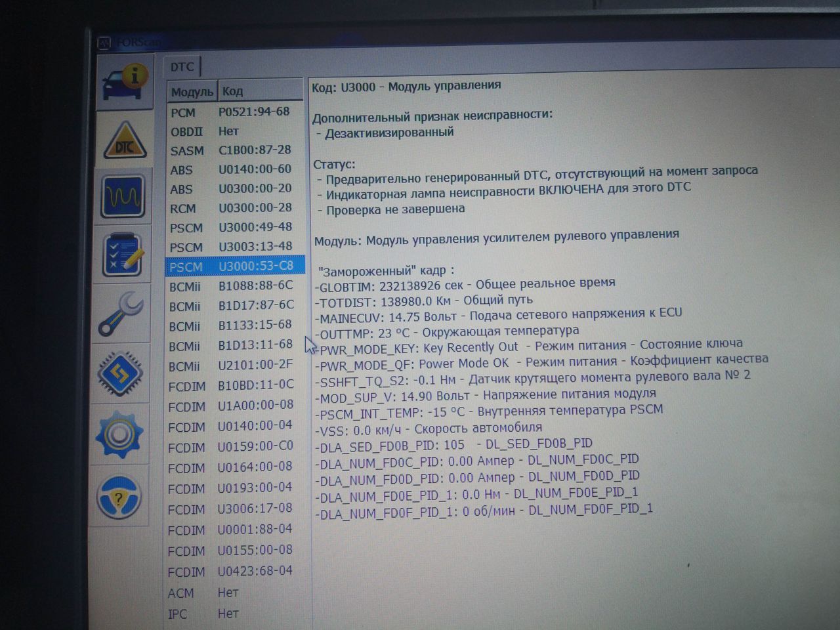Select ABS row U0300:00-20
This screenshot has width=840, height=630.
tap(236, 188)
